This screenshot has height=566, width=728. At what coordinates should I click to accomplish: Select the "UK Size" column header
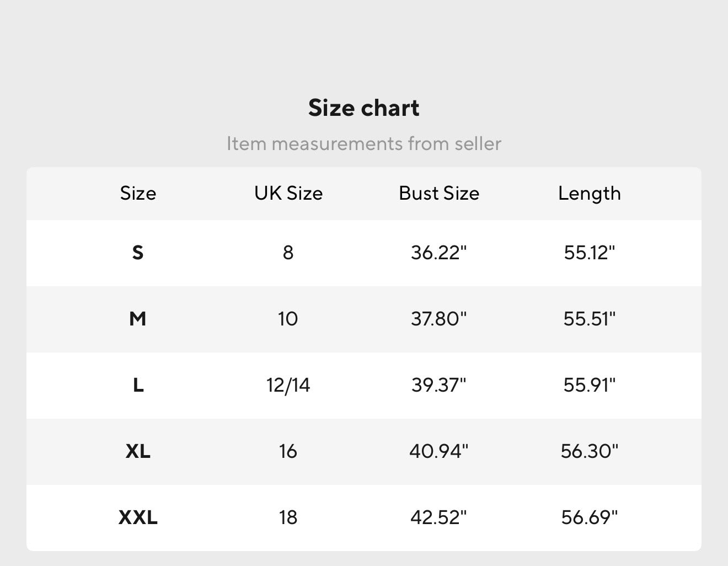[x=288, y=193]
